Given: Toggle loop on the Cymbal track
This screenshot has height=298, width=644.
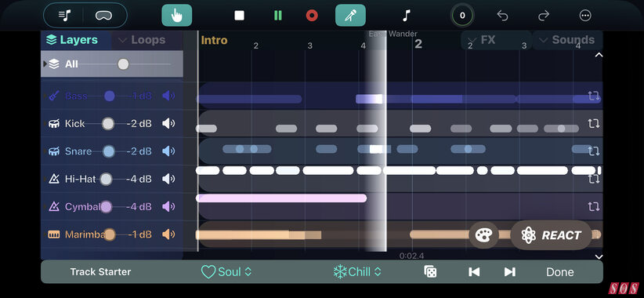Looking at the screenshot, I should tap(594, 206).
